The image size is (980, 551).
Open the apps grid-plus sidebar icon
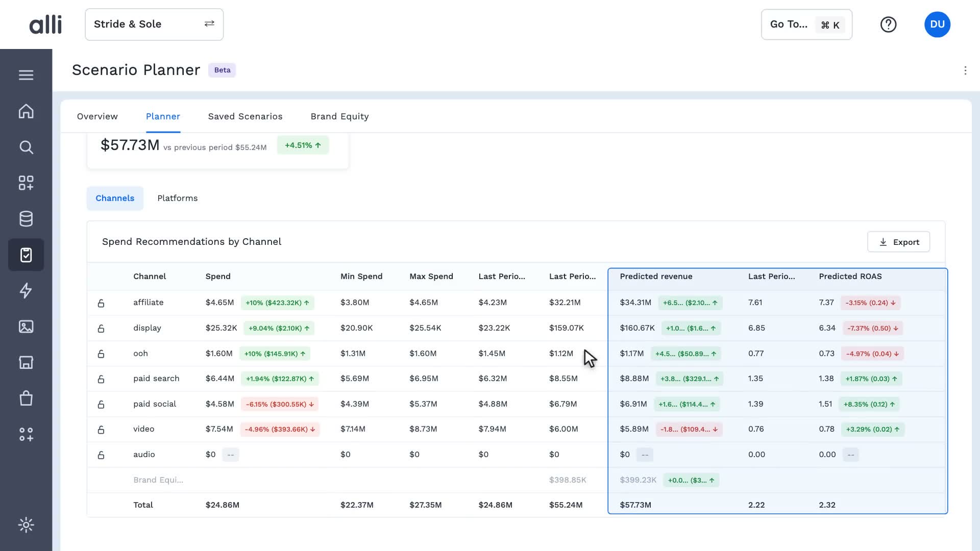[26, 183]
